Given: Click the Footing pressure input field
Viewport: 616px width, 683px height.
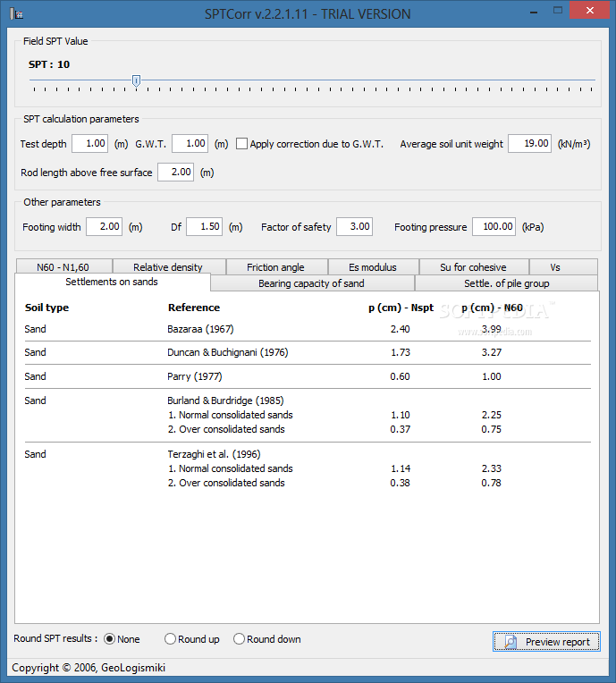Looking at the screenshot, I should click(494, 226).
